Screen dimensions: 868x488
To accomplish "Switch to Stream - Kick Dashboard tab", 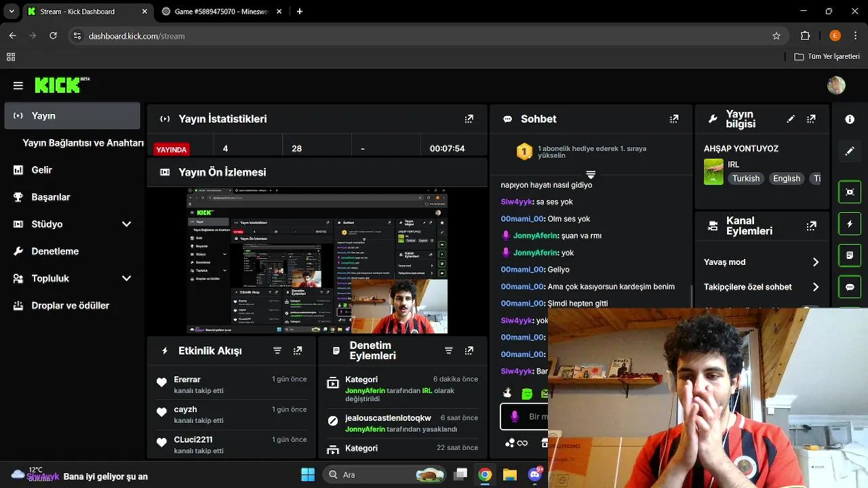I will [88, 12].
